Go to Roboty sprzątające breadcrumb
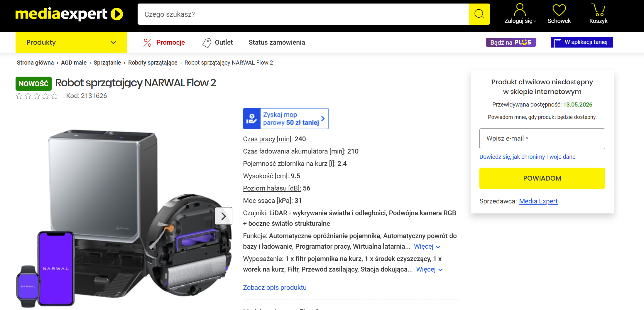Image resolution: width=644 pixels, height=310 pixels. click(153, 63)
